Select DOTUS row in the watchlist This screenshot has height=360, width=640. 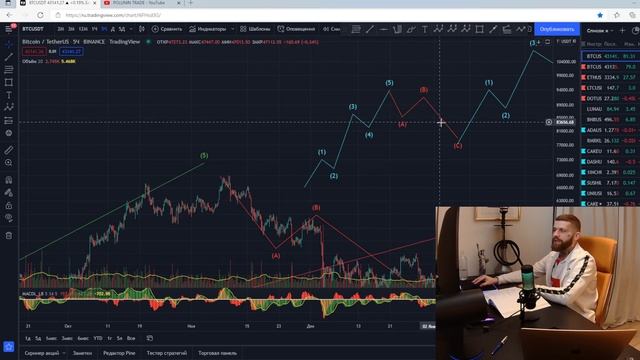(610, 98)
